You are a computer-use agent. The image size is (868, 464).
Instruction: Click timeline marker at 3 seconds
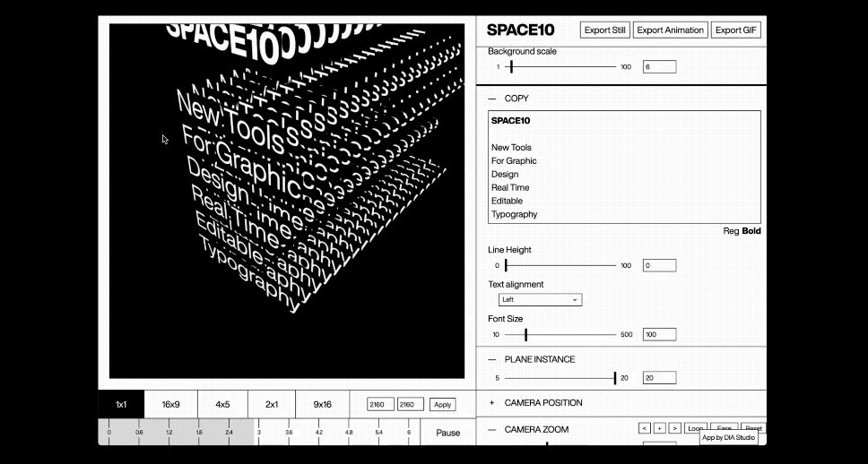pos(259,433)
